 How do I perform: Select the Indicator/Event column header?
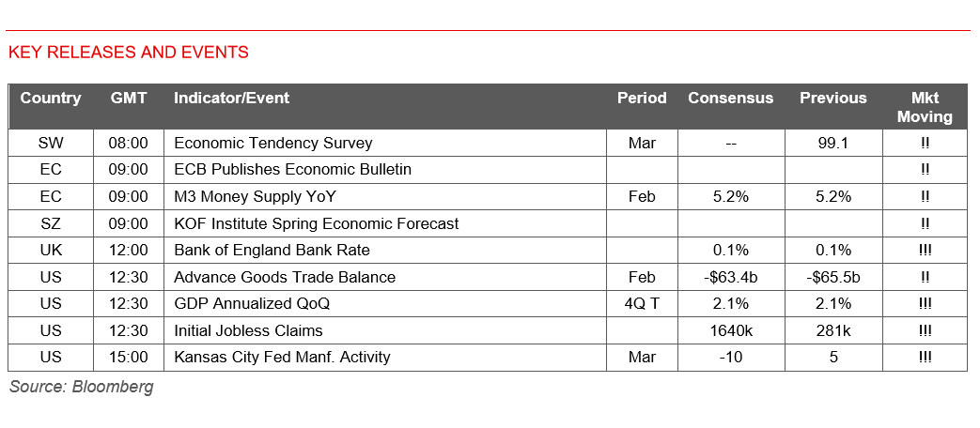tap(232, 99)
